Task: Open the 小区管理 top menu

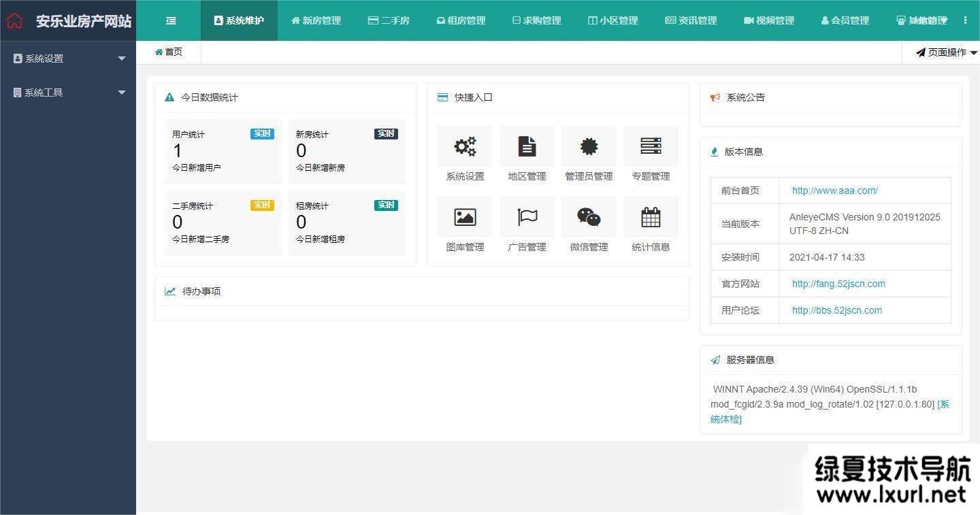Action: click(612, 20)
